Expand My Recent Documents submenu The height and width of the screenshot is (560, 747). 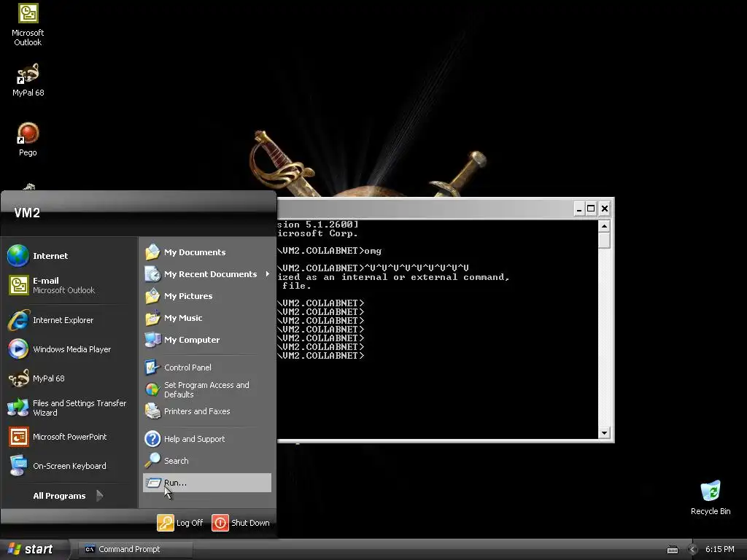click(206, 274)
